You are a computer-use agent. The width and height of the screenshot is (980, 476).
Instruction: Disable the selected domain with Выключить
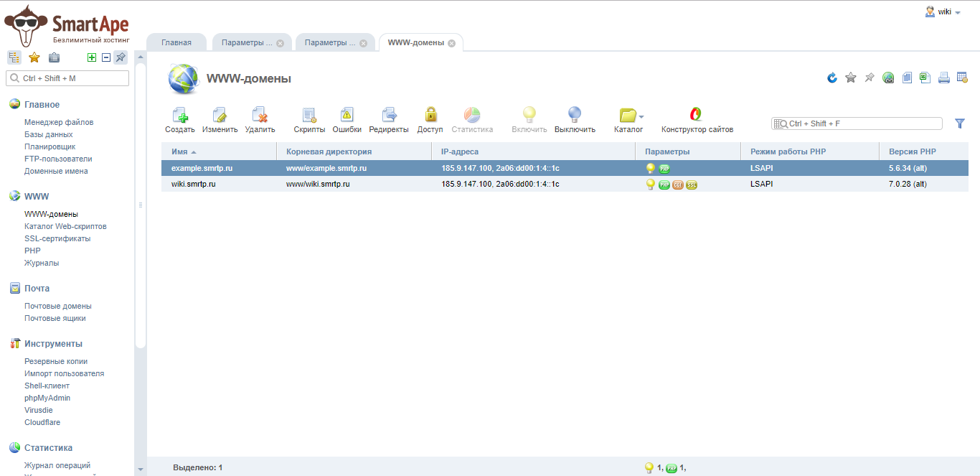coord(575,115)
